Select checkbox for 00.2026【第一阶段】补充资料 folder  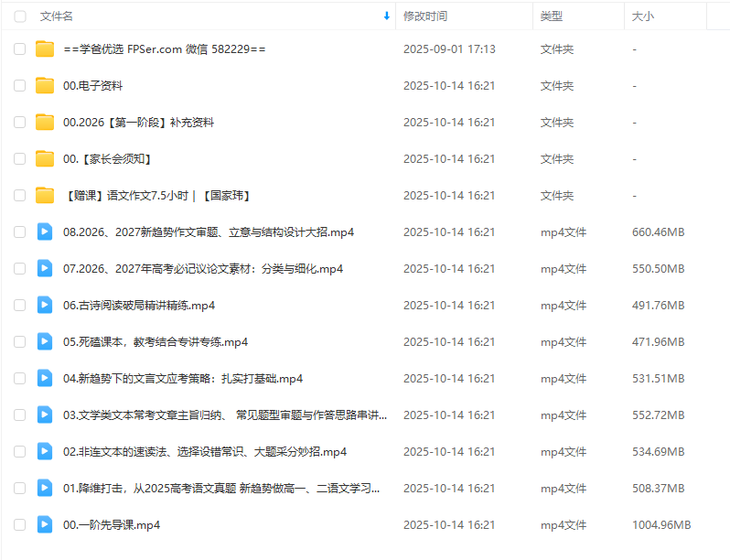pyautogui.click(x=20, y=123)
